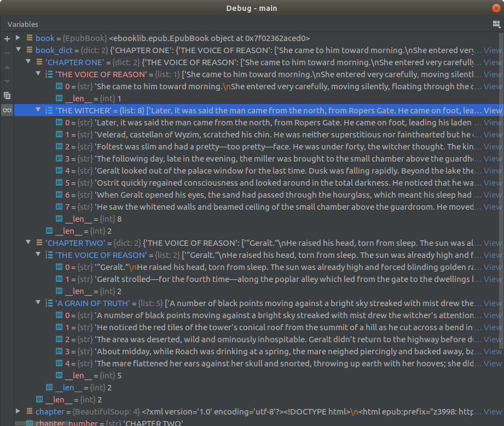Select 'Geralt looked out of the palace window' row
The image size is (504, 426).
258,171
